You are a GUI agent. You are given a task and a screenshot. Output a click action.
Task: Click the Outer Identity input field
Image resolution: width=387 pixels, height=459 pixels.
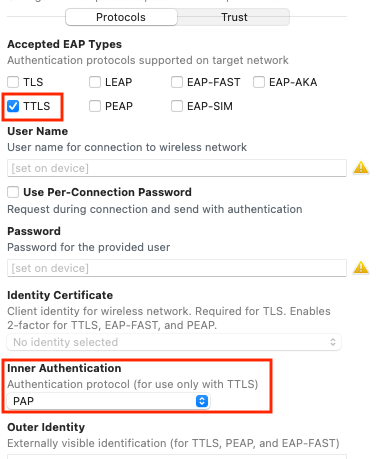(177, 456)
